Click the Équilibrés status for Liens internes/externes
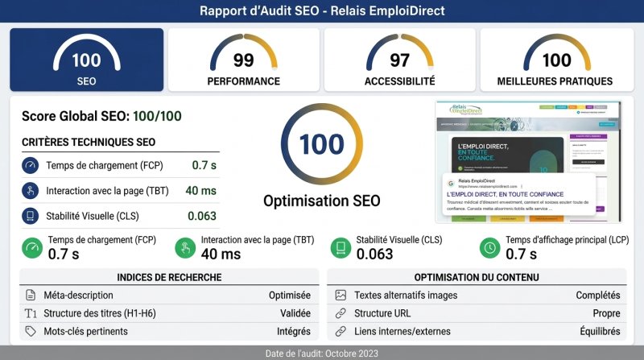 pyautogui.click(x=600, y=331)
